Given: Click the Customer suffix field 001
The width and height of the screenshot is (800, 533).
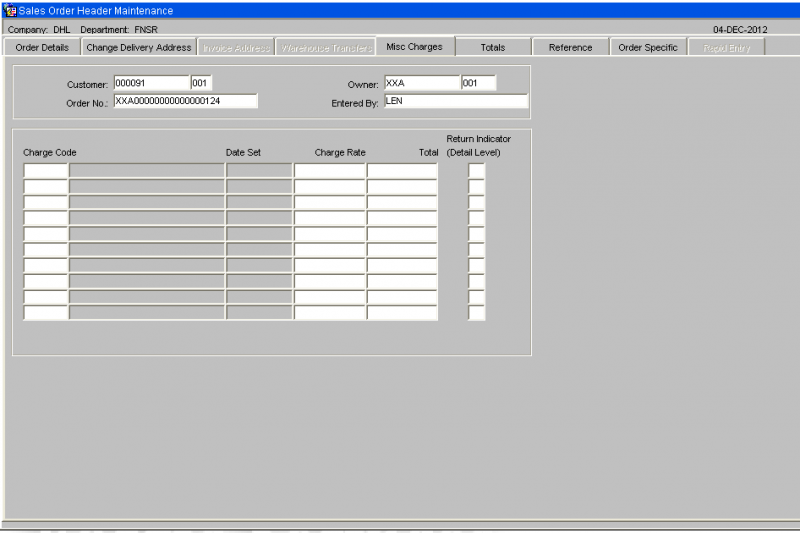Looking at the screenshot, I should [x=201, y=83].
